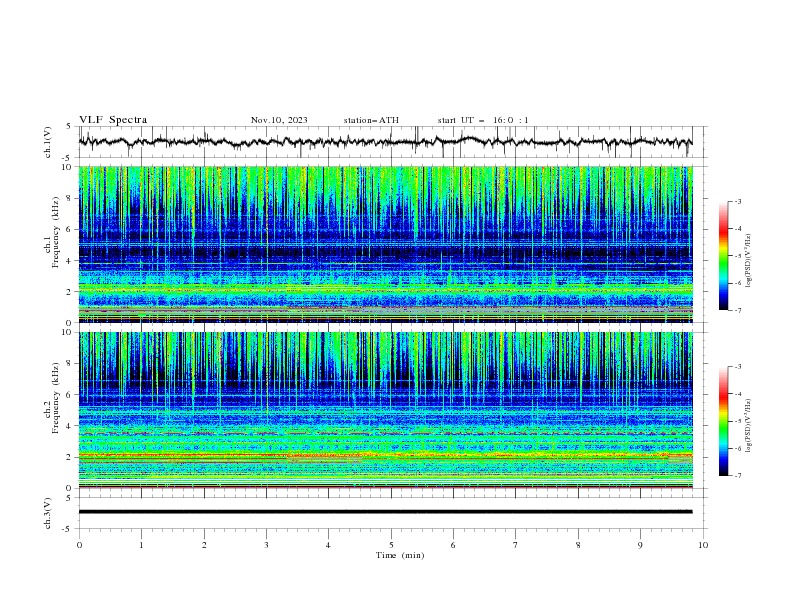Click the flat ch.3 black trace line
This screenshot has width=792, height=612.
385,512
